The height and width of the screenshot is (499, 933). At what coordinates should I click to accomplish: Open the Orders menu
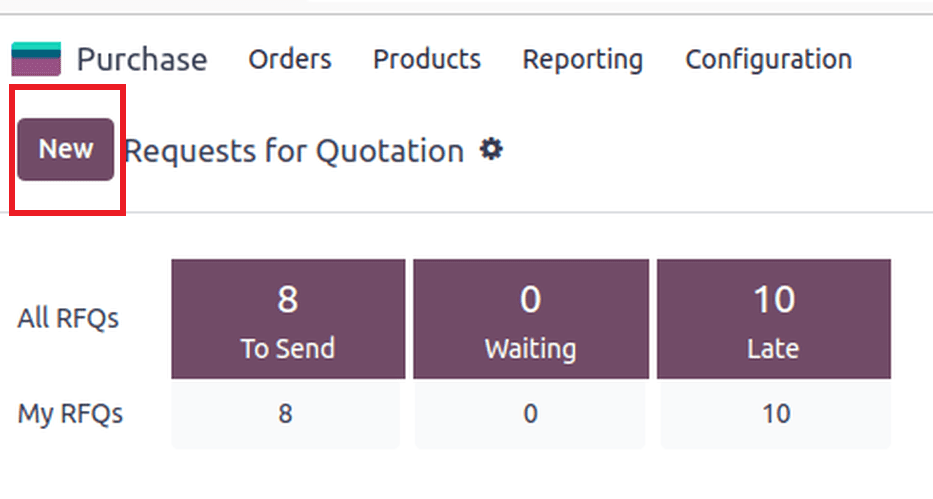[x=290, y=59]
